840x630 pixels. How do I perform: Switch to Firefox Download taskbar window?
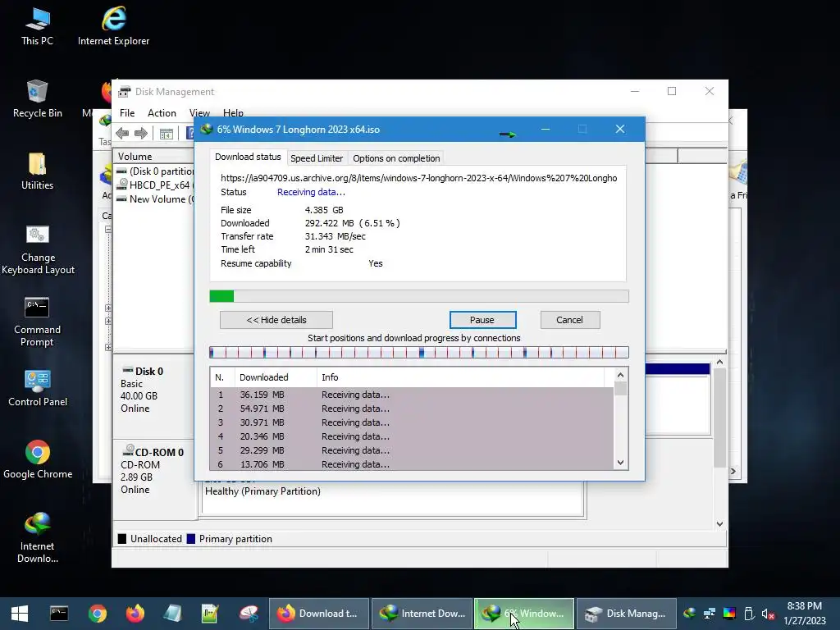[319, 614]
